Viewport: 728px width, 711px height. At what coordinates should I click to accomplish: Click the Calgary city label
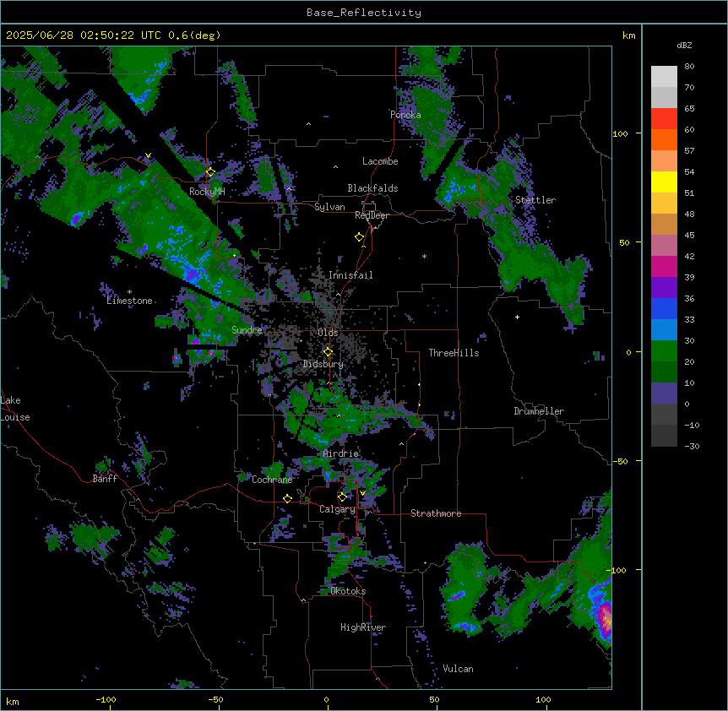tap(337, 509)
